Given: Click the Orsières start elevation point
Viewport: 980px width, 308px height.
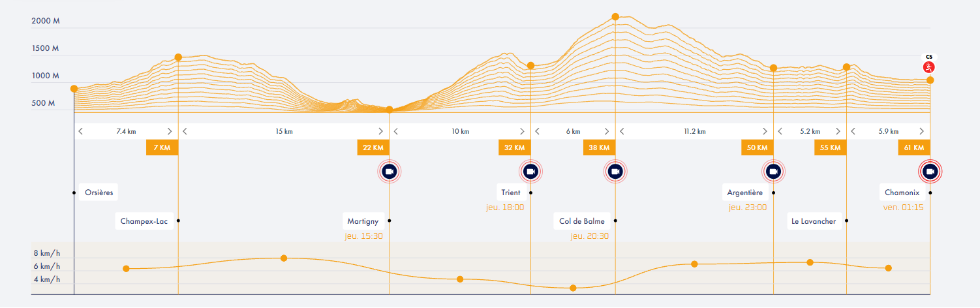Looking at the screenshot, I should [x=74, y=89].
